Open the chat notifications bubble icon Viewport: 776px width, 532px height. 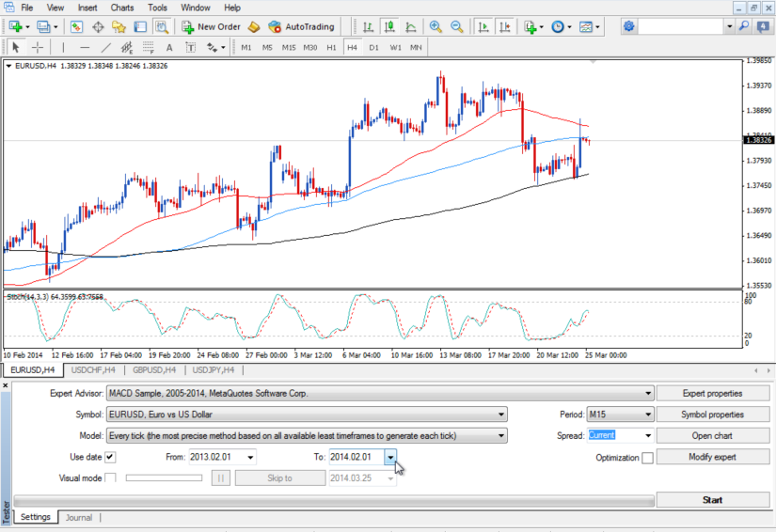tap(763, 26)
